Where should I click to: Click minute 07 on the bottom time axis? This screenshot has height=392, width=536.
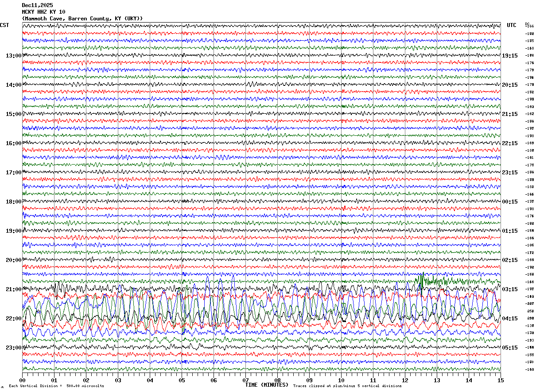point(245,380)
